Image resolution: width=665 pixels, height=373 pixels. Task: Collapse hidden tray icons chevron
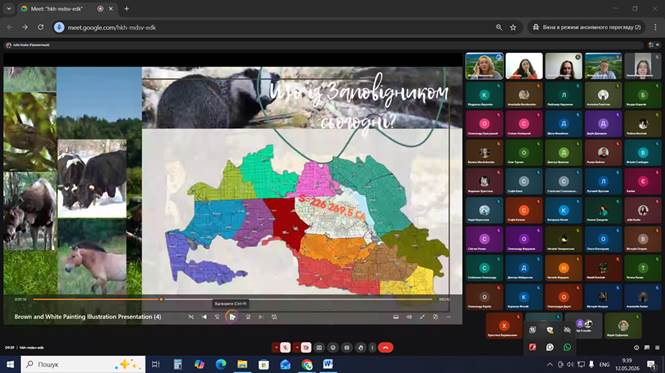(550, 365)
